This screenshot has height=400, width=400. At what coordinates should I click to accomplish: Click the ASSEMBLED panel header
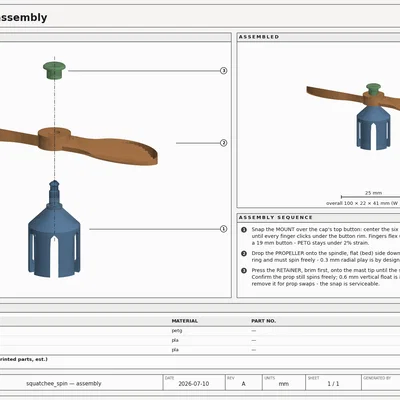click(318, 37)
